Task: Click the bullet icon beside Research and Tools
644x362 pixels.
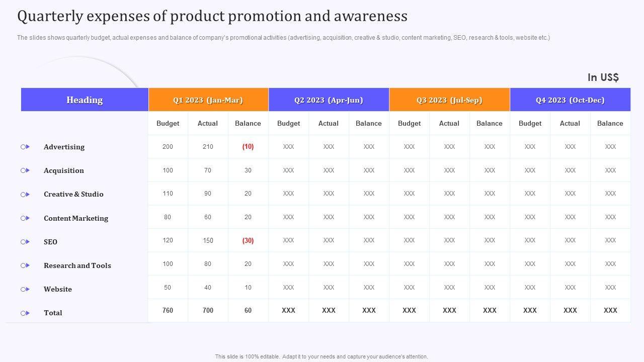Action: 25,265
